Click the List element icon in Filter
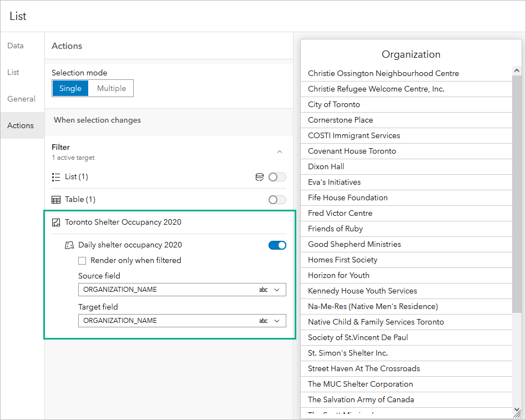Image resolution: width=526 pixels, height=420 pixels. pyautogui.click(x=55, y=177)
